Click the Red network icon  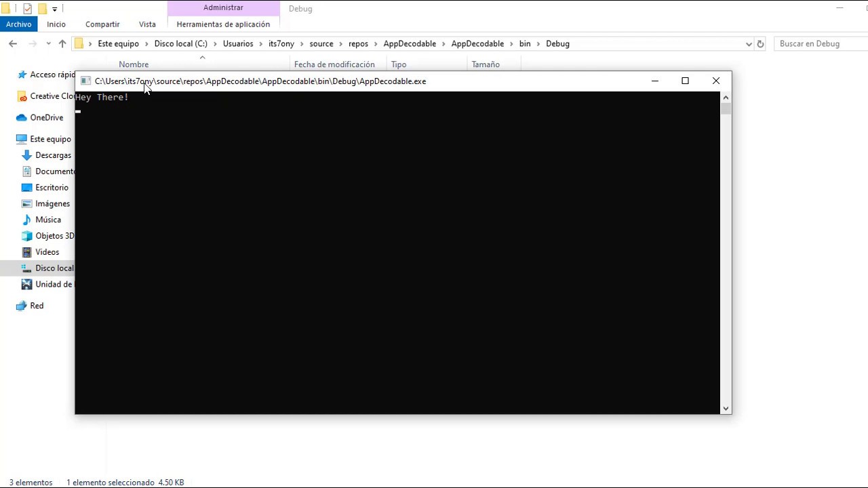point(22,306)
